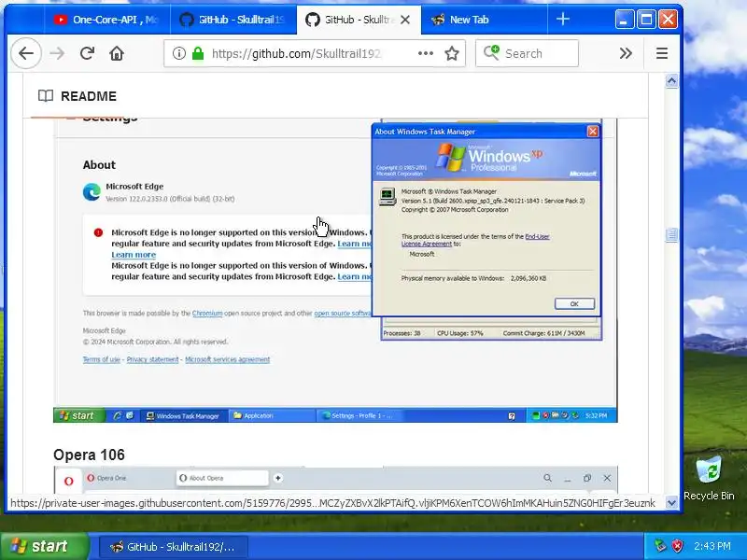This screenshot has width=747, height=560.
Task: Open the browser home page
Action: tap(117, 53)
